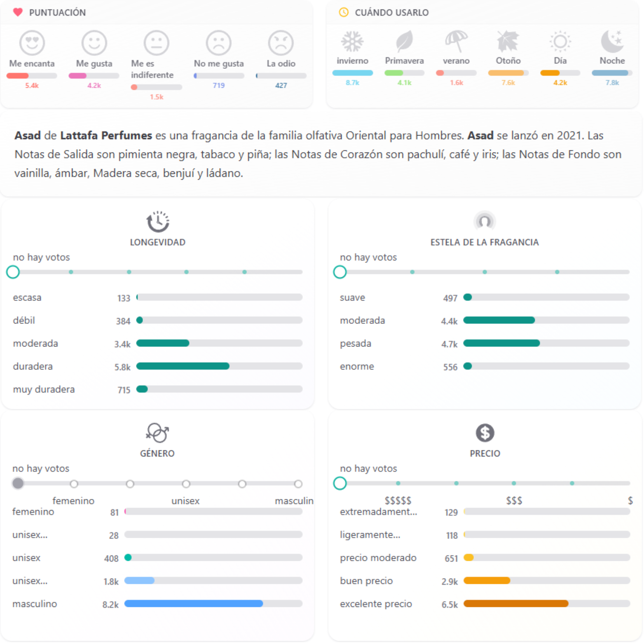Vote for Día sun icon
Image resolution: width=644 pixels, height=644 pixels.
pos(560,41)
